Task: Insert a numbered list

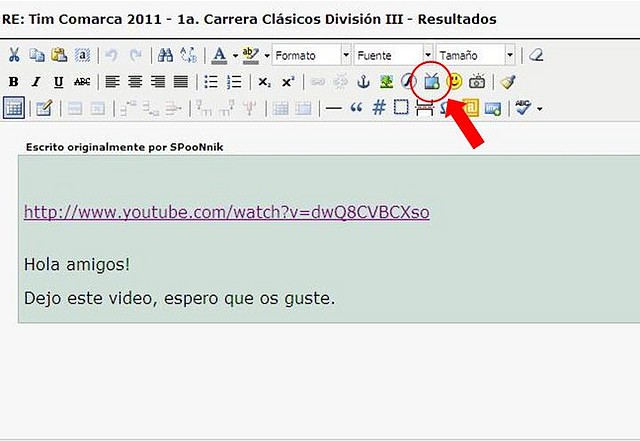Action: click(x=234, y=82)
